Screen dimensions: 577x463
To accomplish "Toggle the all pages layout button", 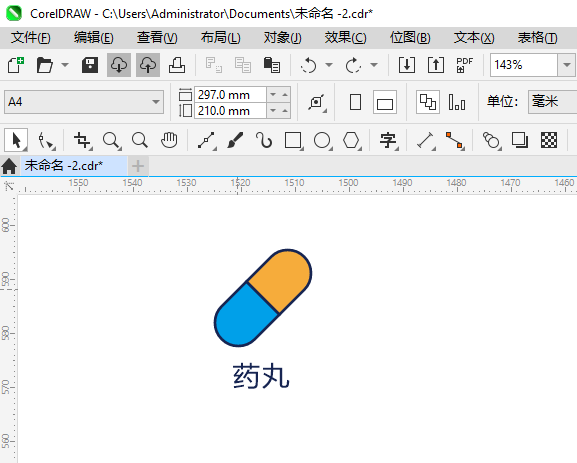I will coord(428,102).
